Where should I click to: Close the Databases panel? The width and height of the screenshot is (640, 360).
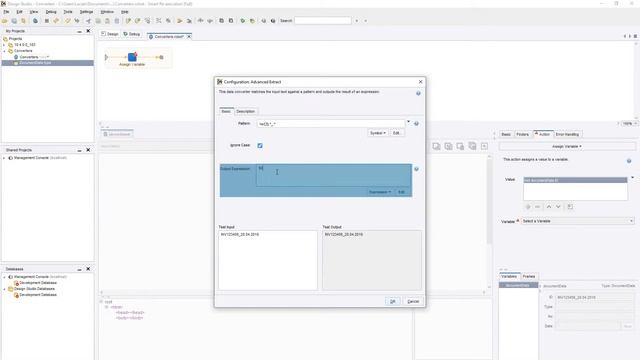(88, 269)
